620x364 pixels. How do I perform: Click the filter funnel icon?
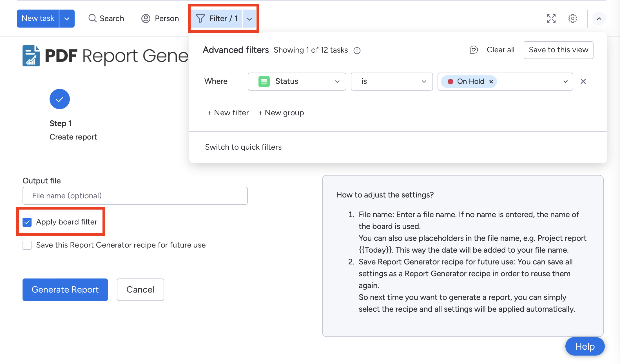(x=200, y=19)
